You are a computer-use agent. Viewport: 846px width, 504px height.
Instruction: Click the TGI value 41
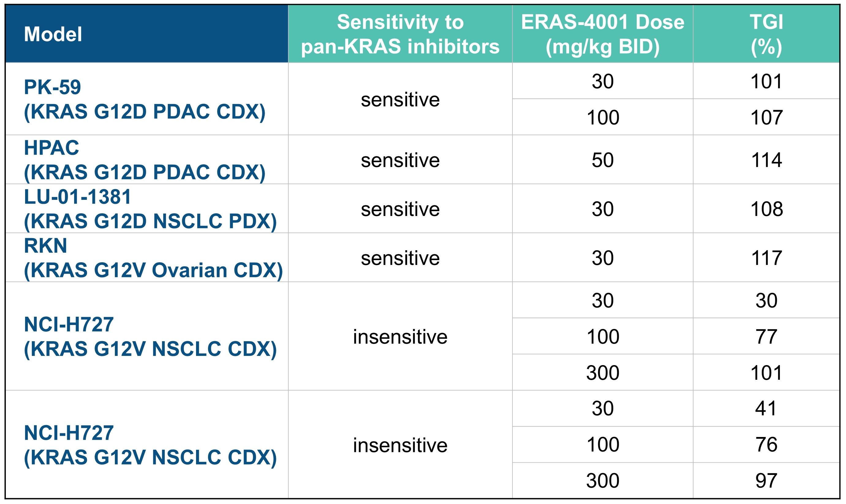tap(766, 408)
